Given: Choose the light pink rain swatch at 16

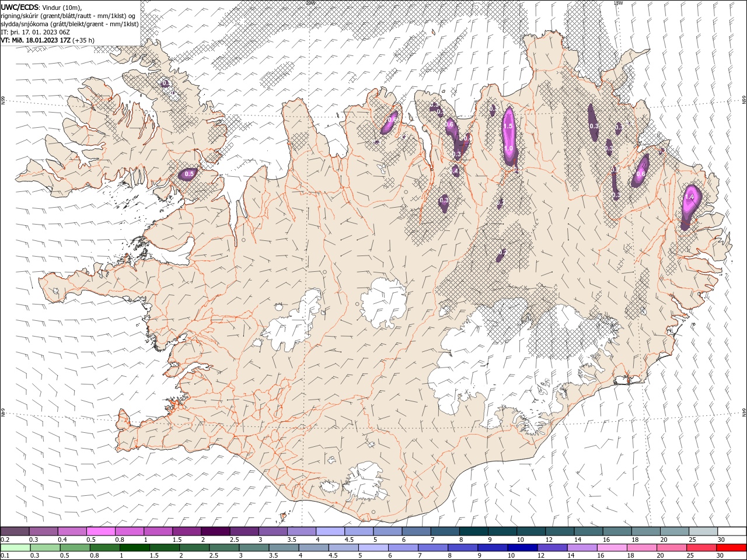Looking at the screenshot, I should coord(611,548).
